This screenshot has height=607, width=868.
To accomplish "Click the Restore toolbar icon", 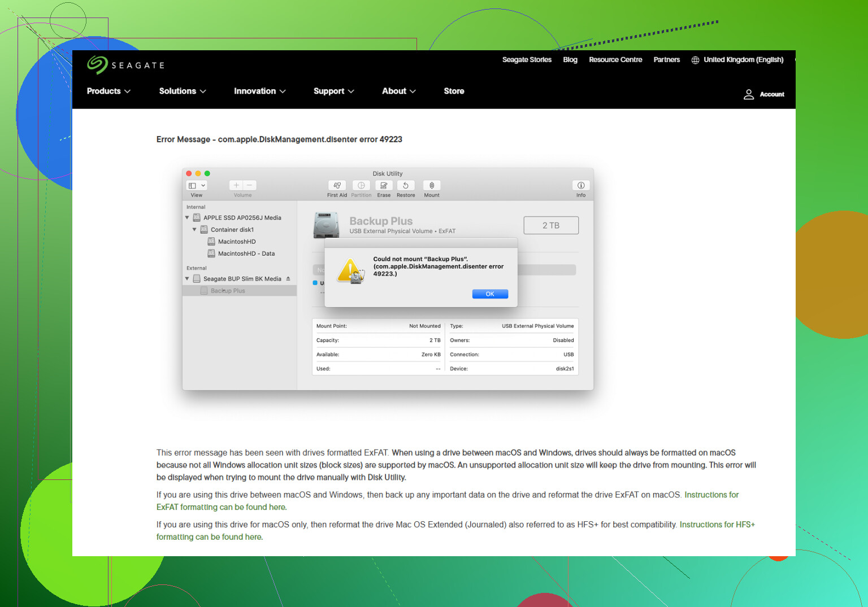I will (406, 185).
